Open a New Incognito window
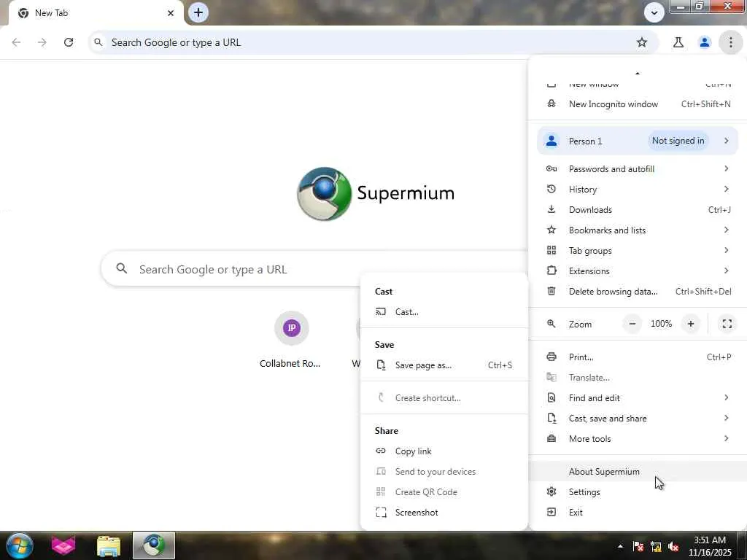This screenshot has width=747, height=560. point(638,104)
